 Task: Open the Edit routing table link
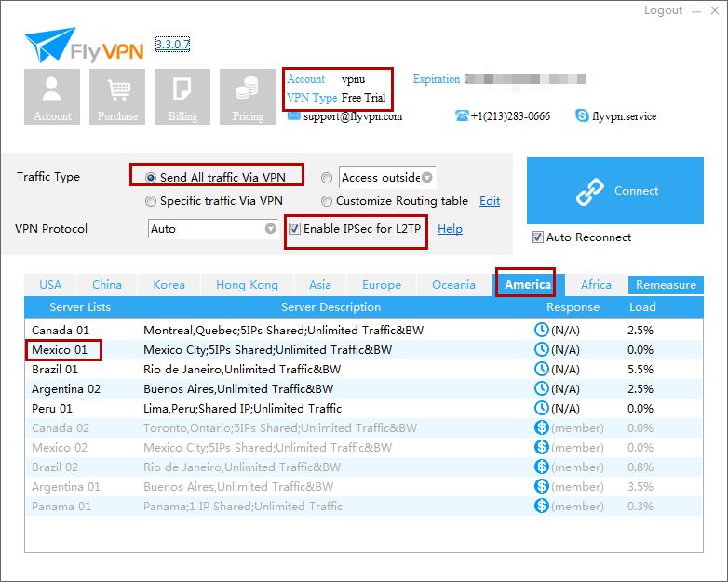click(490, 201)
